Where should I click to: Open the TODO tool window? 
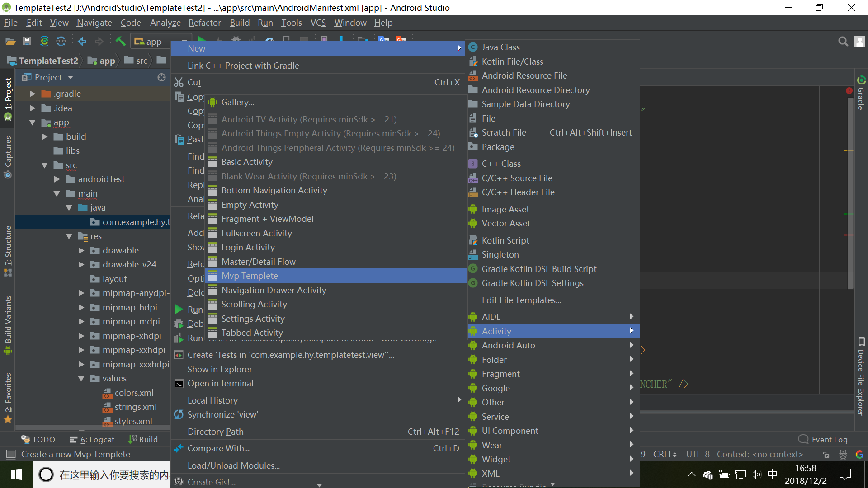coord(38,440)
